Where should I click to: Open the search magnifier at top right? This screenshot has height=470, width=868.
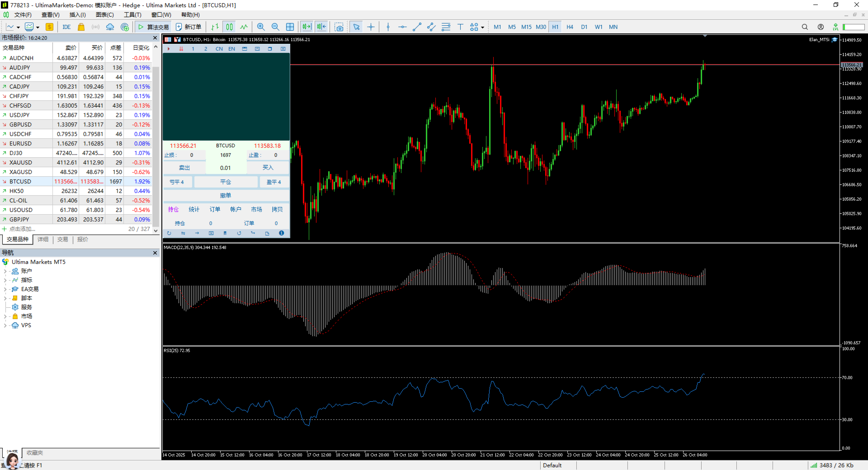click(805, 27)
